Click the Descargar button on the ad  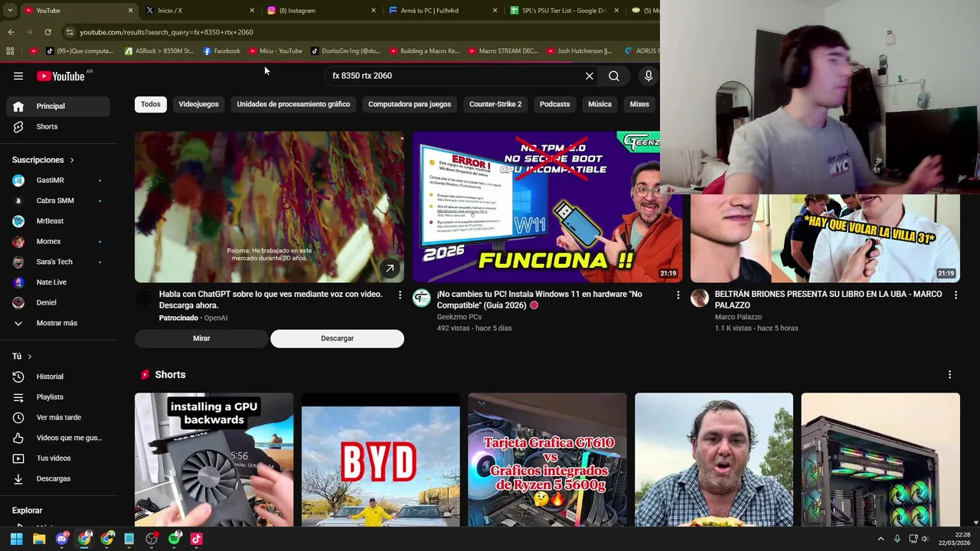coord(337,338)
